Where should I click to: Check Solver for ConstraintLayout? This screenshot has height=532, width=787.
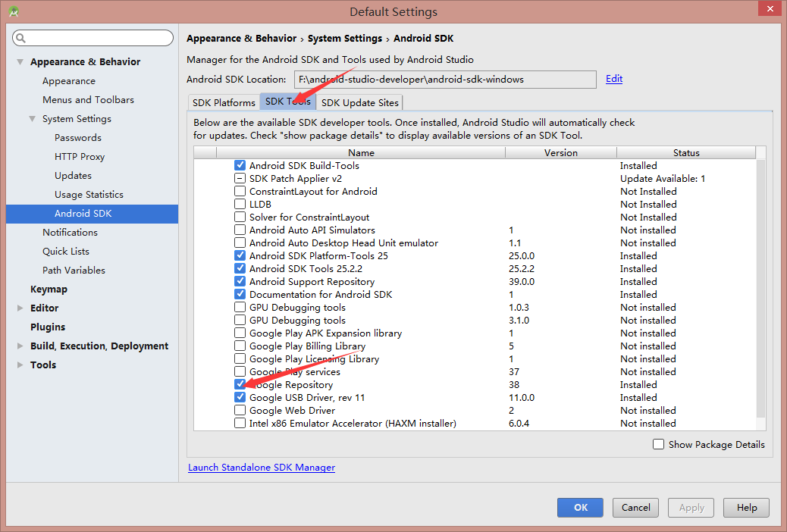240,217
